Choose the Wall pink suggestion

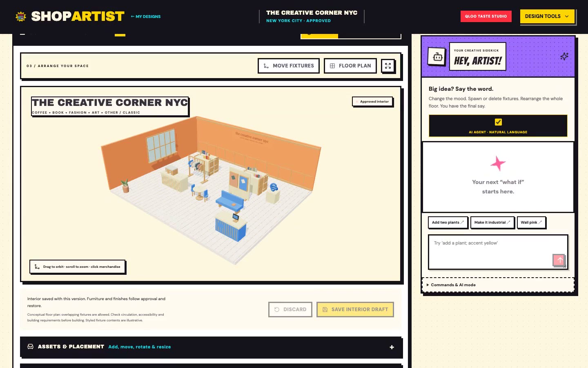tap(531, 222)
